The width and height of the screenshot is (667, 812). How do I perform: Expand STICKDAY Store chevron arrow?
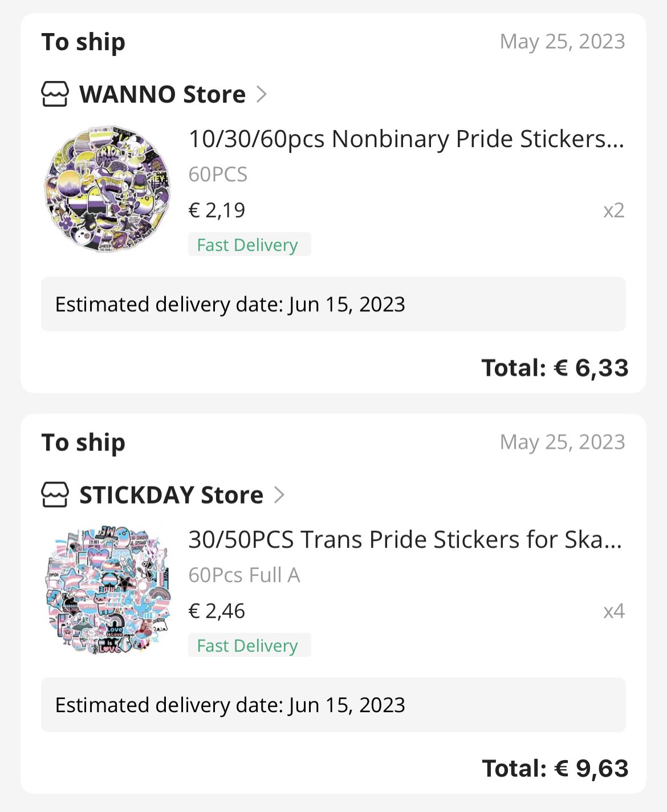[x=279, y=494]
